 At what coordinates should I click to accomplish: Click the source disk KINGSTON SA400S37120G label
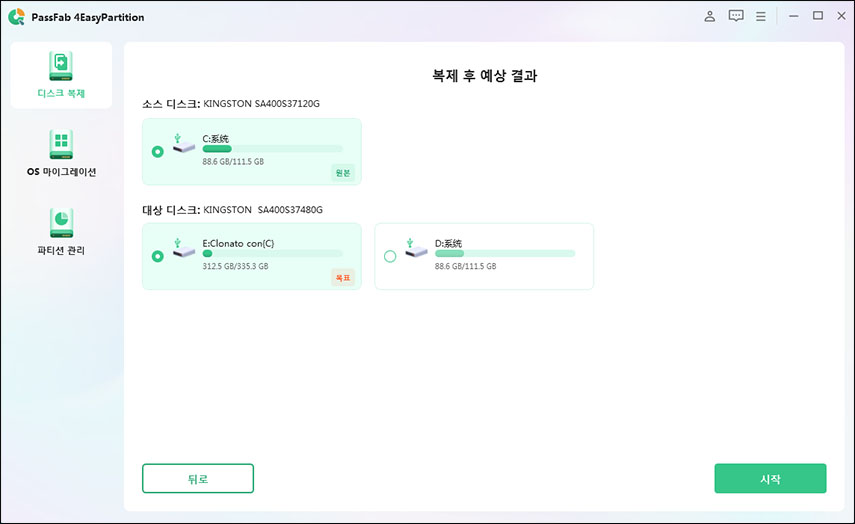(x=231, y=104)
